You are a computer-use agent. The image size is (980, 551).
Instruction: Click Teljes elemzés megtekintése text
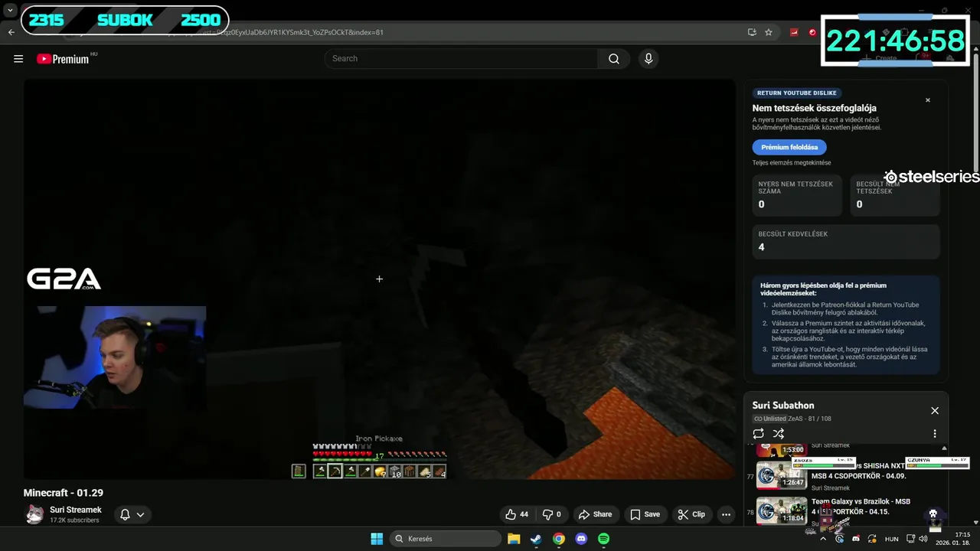pos(791,163)
